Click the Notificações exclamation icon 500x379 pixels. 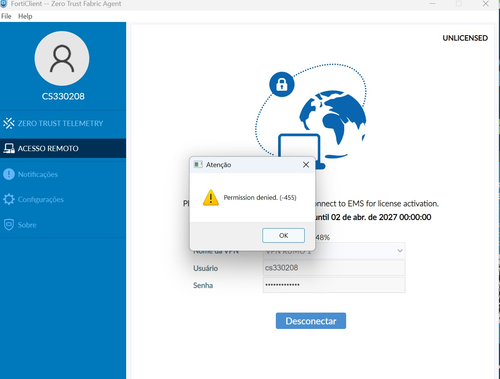point(9,174)
